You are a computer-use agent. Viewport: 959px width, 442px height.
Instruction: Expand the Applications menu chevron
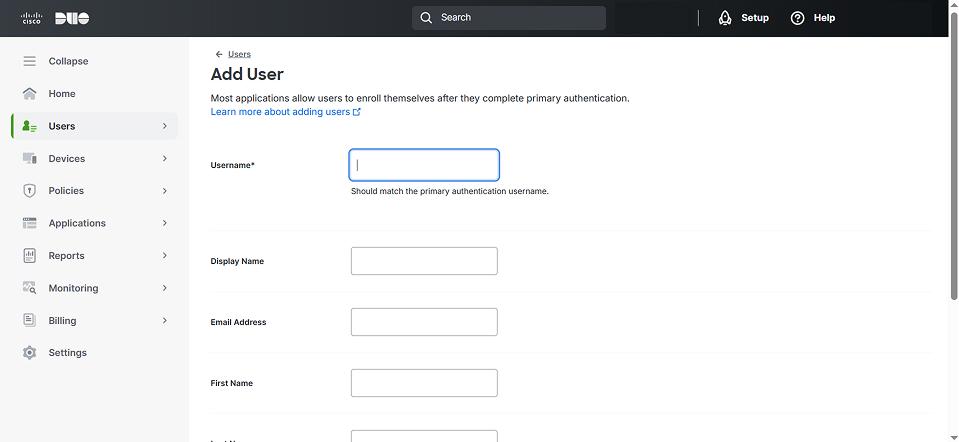tap(165, 223)
